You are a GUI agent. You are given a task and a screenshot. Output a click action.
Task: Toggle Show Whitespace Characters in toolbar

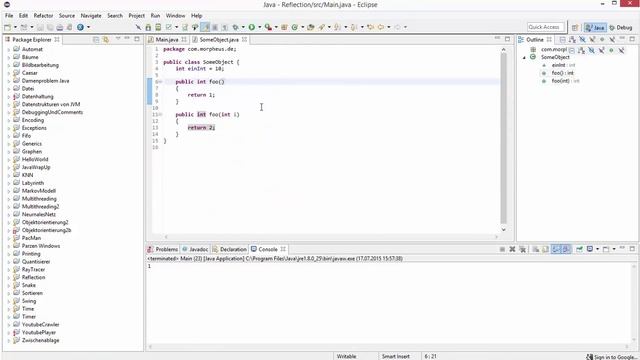(x=224, y=27)
